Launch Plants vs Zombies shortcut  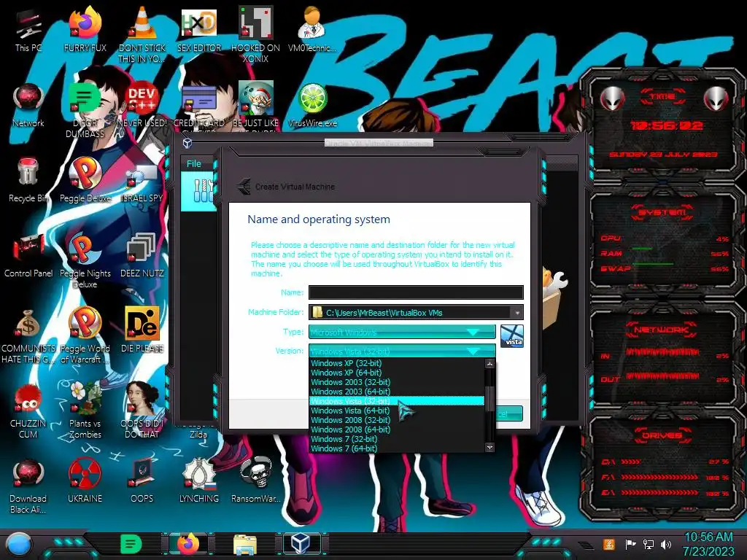85,411
